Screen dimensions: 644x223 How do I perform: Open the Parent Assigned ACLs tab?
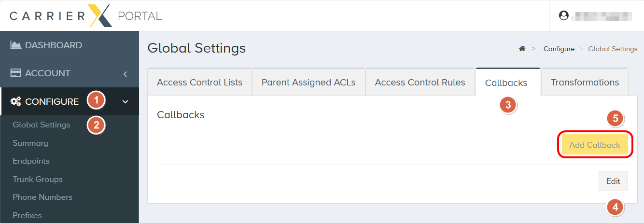308,82
